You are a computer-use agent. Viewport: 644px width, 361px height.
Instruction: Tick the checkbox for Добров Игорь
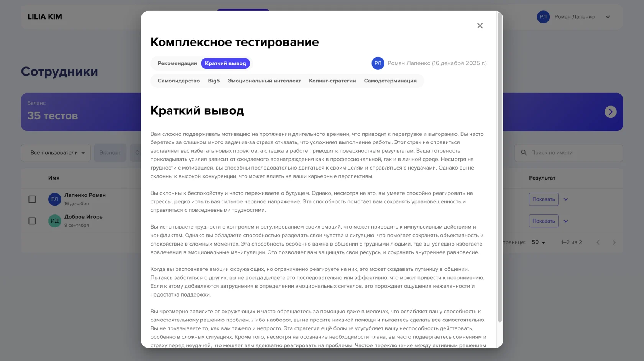point(32,221)
